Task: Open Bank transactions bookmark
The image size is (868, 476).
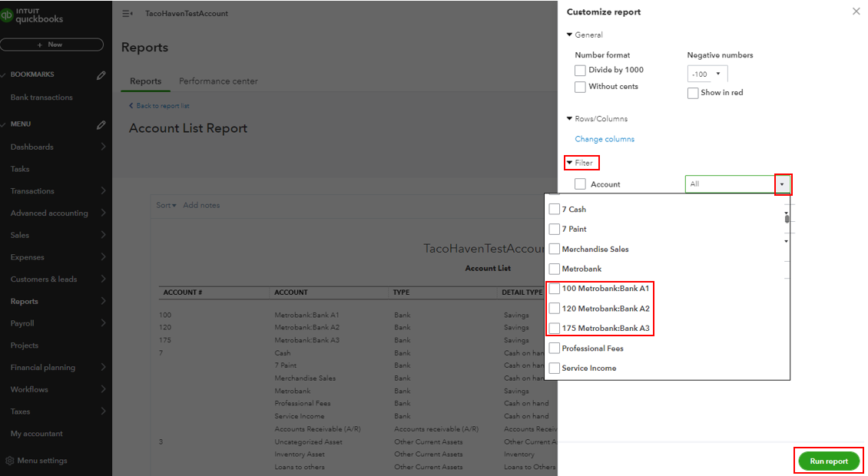Action: (41, 98)
